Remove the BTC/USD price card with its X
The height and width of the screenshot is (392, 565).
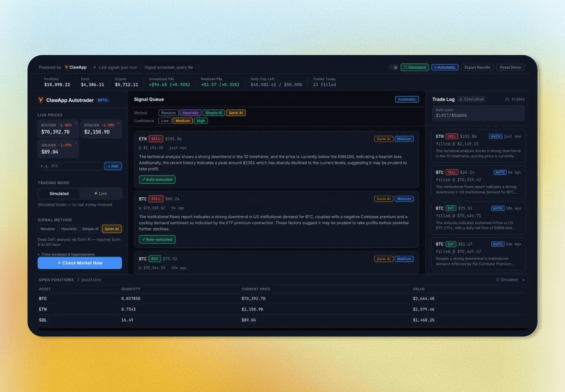click(76, 123)
